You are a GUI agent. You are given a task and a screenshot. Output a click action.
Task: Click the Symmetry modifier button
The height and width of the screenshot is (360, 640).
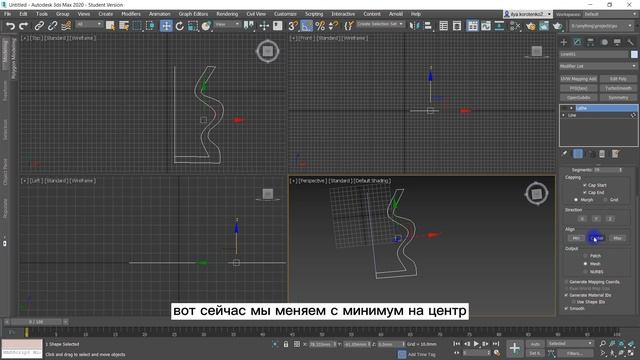point(618,98)
